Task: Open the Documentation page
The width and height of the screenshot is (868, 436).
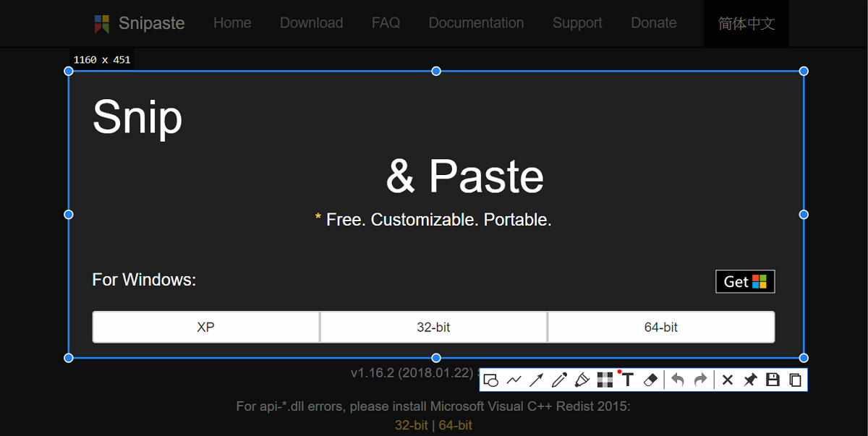Action: point(476,22)
